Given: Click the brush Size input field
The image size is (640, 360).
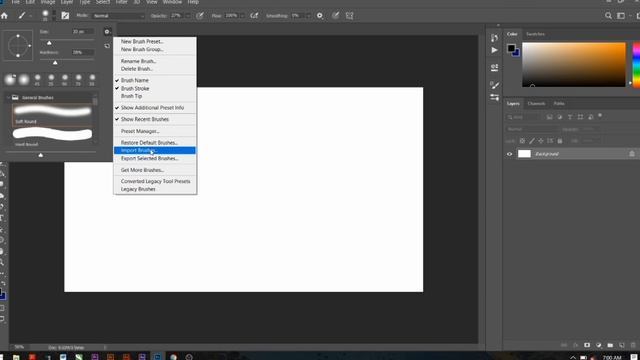Looking at the screenshot, I should coord(82,31).
